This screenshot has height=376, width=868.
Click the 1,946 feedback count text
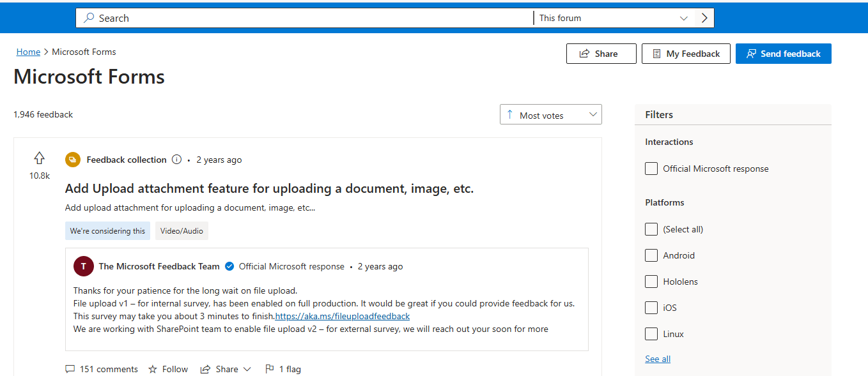point(43,114)
